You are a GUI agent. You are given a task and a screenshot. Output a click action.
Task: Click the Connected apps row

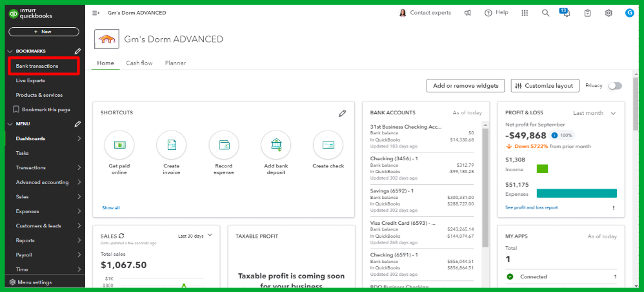click(x=561, y=276)
